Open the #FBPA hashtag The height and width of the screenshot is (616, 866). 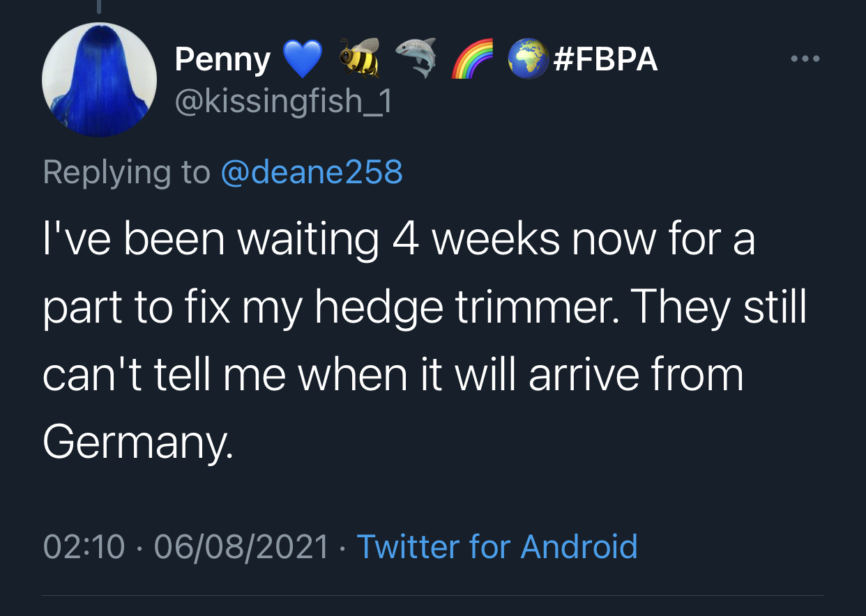[605, 59]
